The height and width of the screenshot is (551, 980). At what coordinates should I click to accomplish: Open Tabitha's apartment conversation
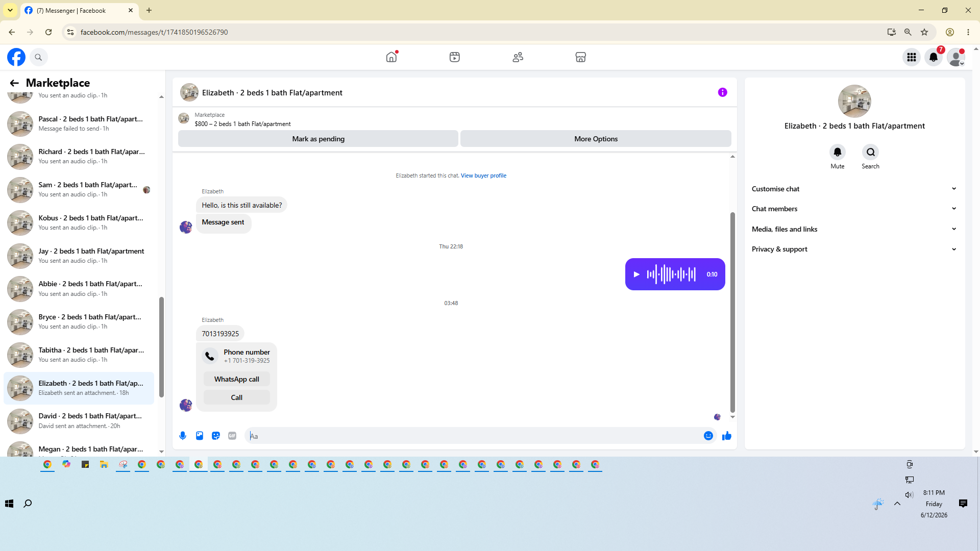click(x=79, y=355)
